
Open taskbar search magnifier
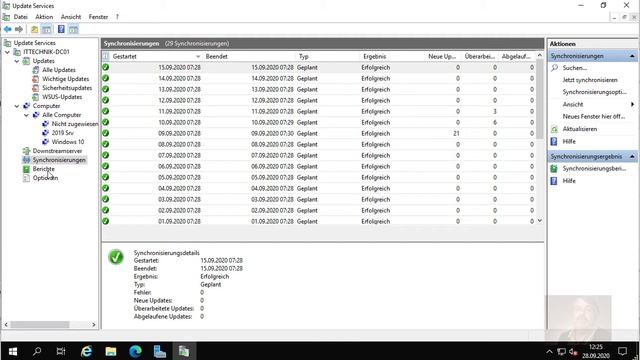pos(37,351)
